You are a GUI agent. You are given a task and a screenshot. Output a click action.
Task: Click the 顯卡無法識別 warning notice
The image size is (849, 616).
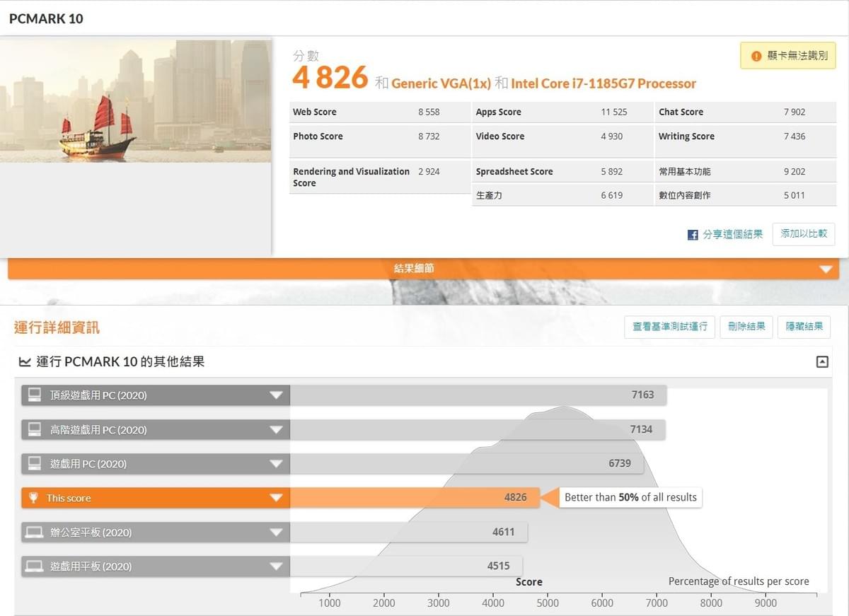[788, 55]
